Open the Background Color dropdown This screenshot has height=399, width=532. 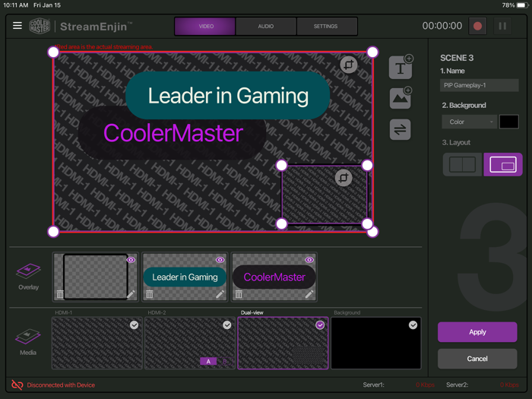tap(469, 122)
